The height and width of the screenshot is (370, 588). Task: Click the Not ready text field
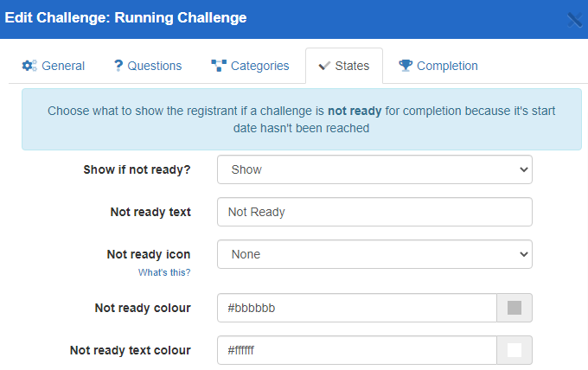[x=374, y=212]
